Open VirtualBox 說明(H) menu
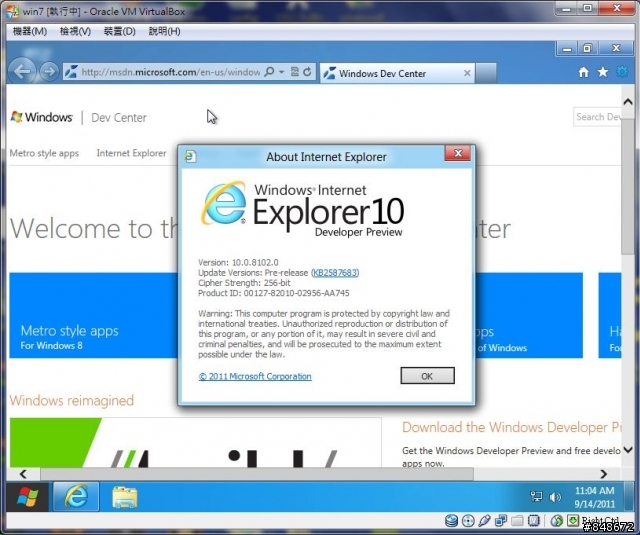The height and width of the screenshot is (535, 640). click(164, 31)
